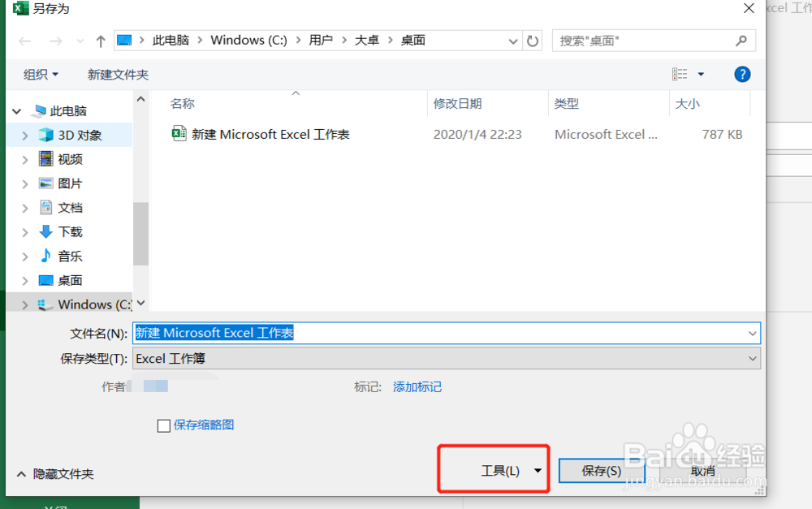Click 新建文件夹 button

tap(118, 75)
